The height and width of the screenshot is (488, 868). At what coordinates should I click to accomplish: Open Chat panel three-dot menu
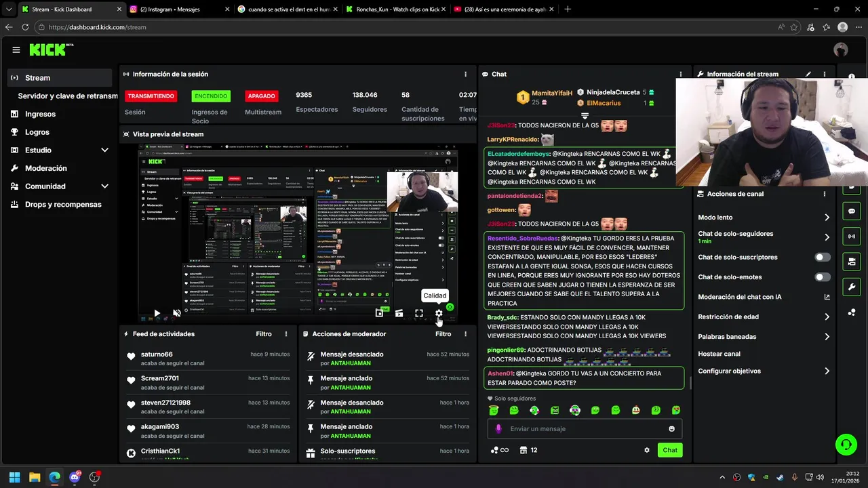coord(680,74)
